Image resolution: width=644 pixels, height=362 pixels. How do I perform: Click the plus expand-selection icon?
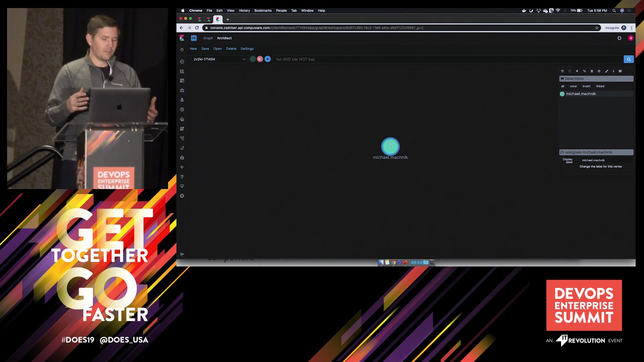coord(577,71)
